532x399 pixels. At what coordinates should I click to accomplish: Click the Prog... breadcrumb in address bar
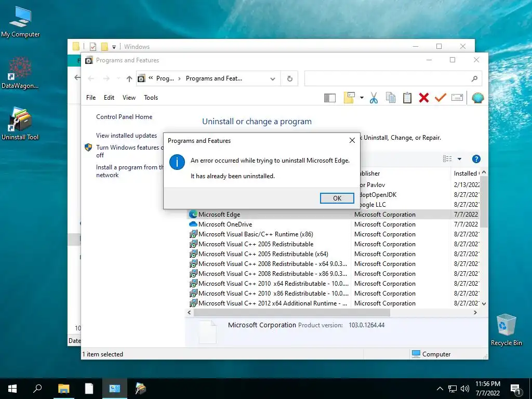coord(165,78)
